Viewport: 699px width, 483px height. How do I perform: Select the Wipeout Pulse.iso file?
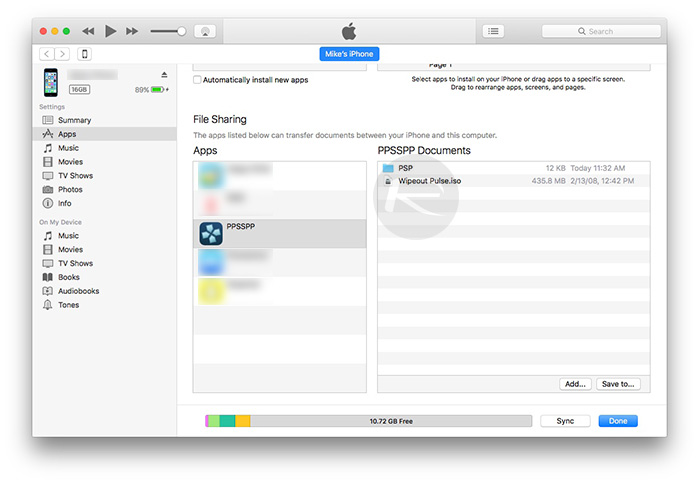(430, 181)
